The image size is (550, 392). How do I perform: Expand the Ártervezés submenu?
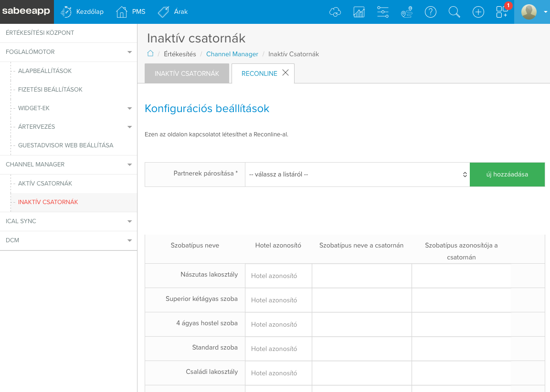point(129,127)
